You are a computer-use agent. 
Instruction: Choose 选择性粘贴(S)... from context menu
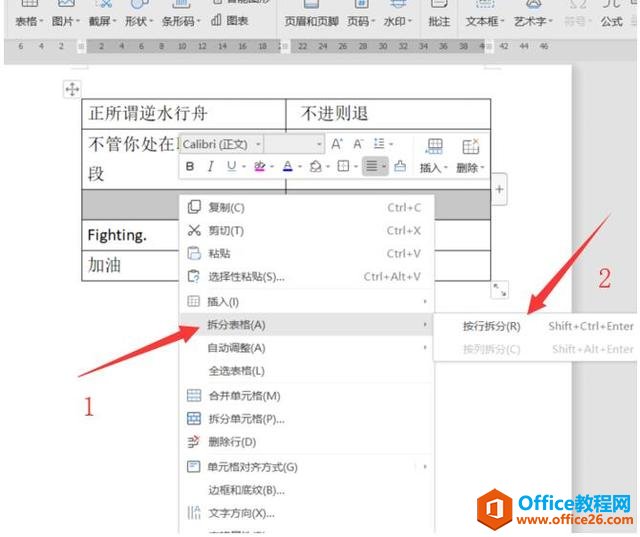coord(306,277)
